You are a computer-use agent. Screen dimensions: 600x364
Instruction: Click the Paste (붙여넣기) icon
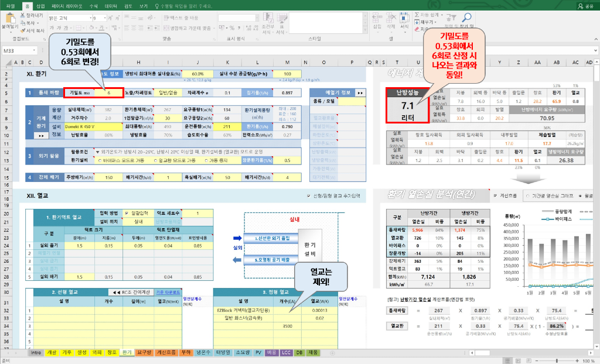click(9, 19)
